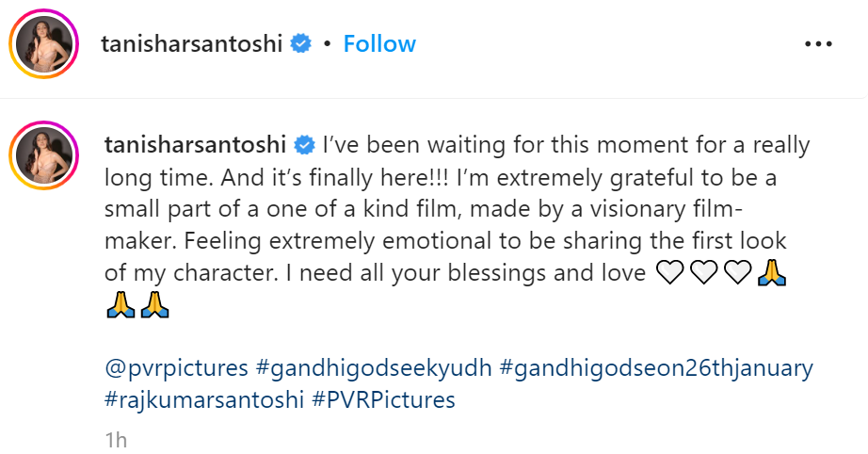Open the @pvrpictures mention
This screenshot has width=868, height=454.
(174, 367)
